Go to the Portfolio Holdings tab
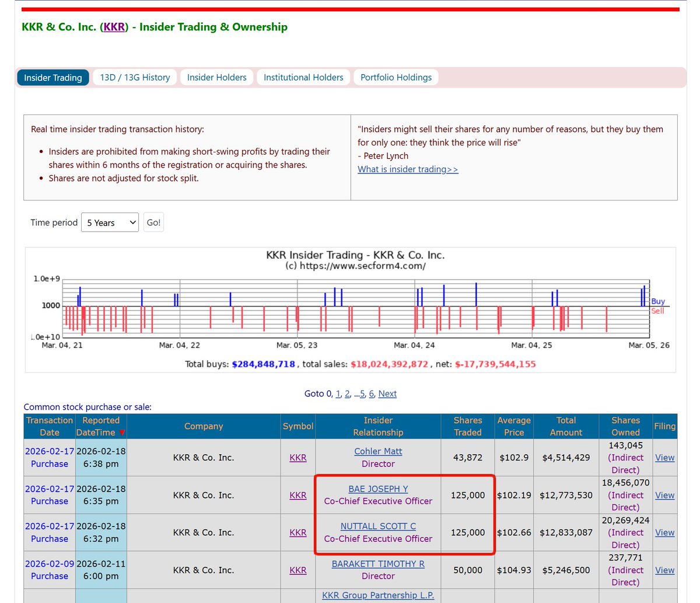The height and width of the screenshot is (603, 700). pos(396,77)
